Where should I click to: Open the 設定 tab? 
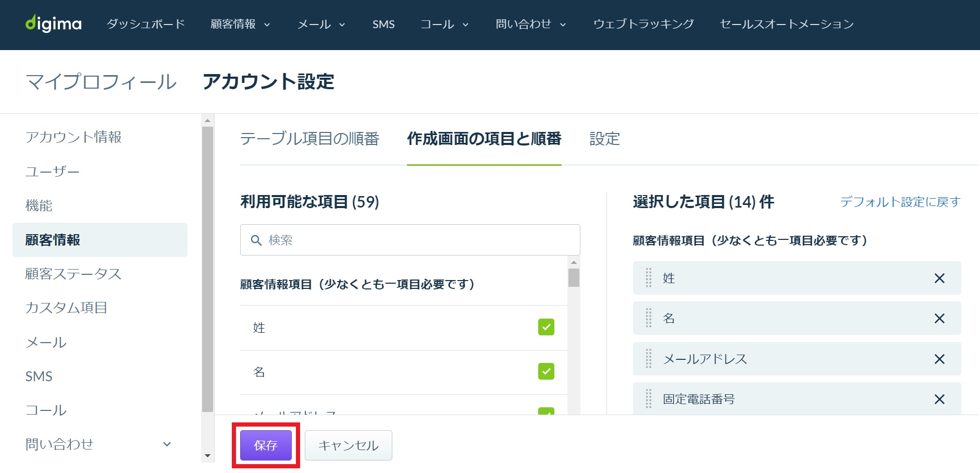(604, 139)
